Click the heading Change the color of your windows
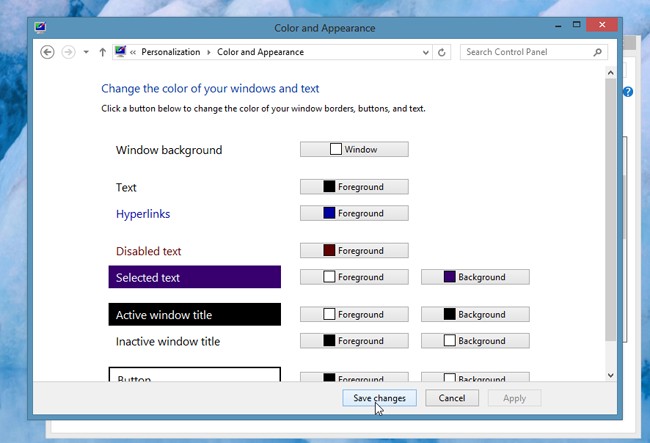 (x=210, y=89)
